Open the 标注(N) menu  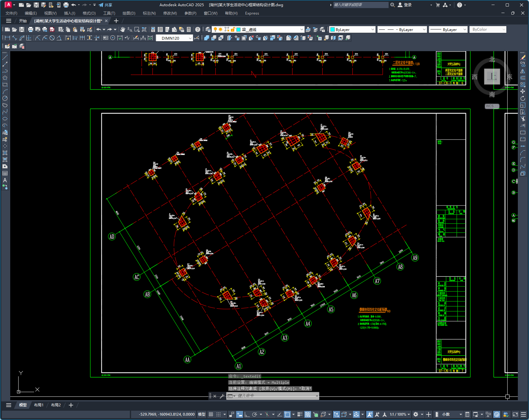pyautogui.click(x=149, y=13)
